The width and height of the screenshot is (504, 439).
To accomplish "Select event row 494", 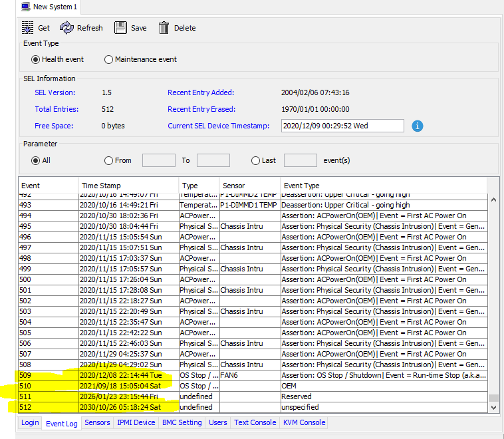I will 253,216.
